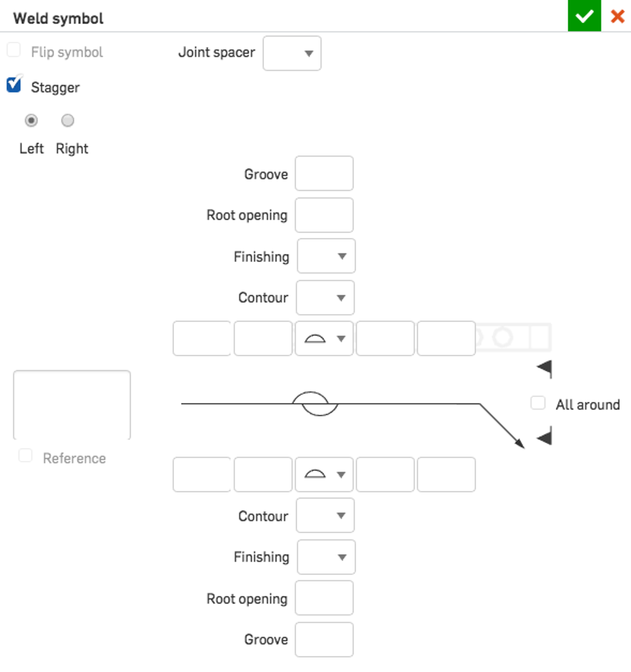Select the Left stagger radio button
The image size is (631, 672).
(x=31, y=120)
